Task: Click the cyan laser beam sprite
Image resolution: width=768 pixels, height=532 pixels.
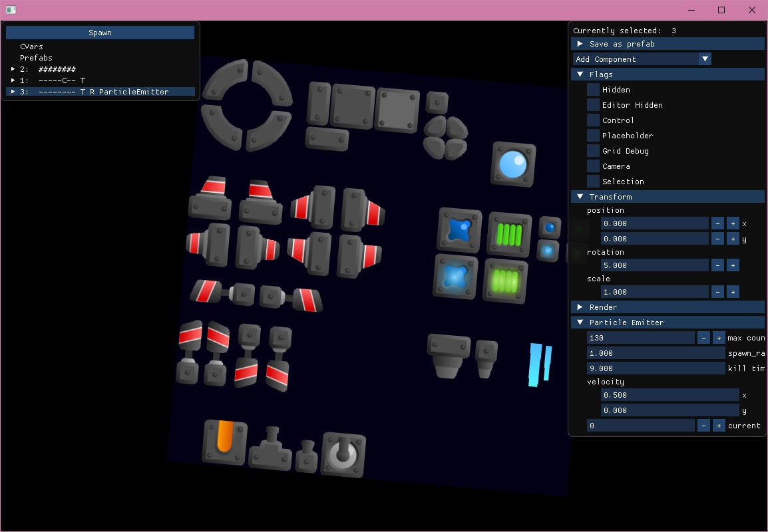Action: [x=541, y=365]
